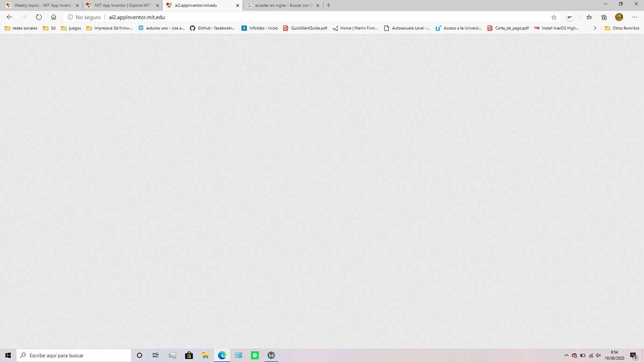Go to the browser home page
The height and width of the screenshot is (362, 644).
tap(54, 17)
